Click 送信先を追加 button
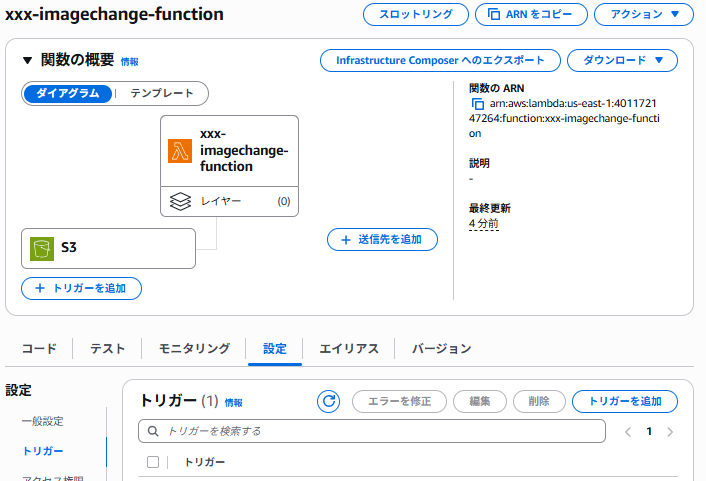706x481 pixels. 382,240
